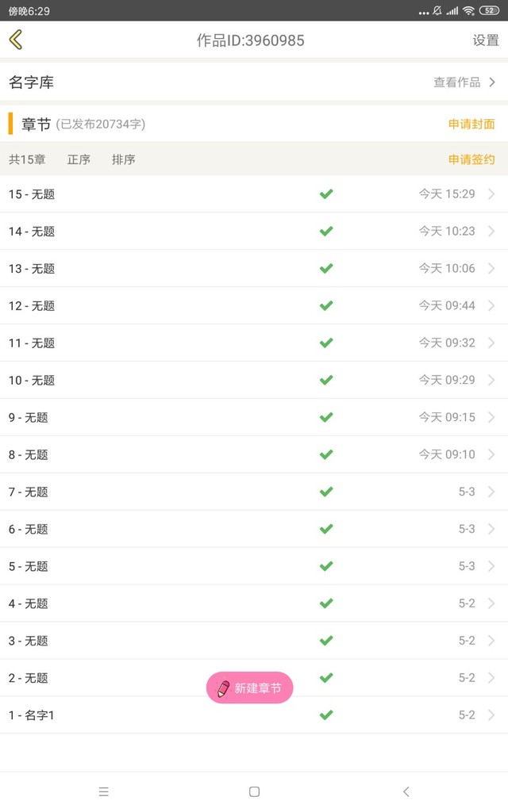This screenshot has height=812, width=508.
Task: Tap green checkmark on chapter 8
Action: pos(325,454)
